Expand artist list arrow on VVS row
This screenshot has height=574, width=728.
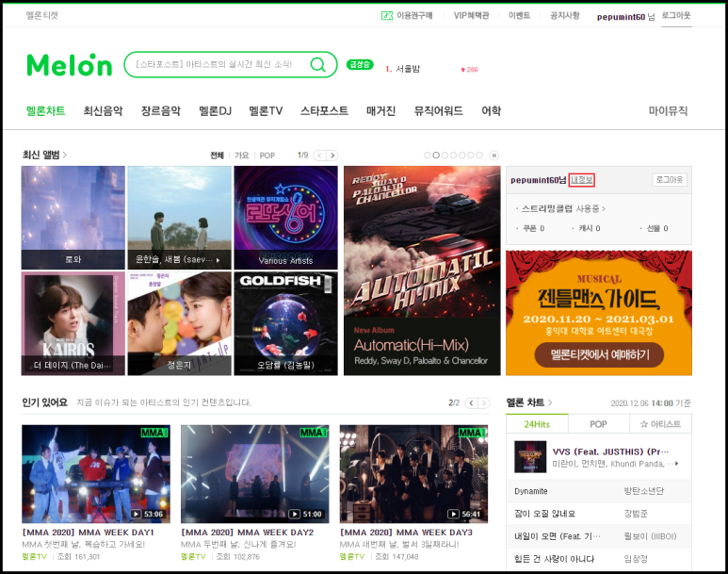point(678,464)
